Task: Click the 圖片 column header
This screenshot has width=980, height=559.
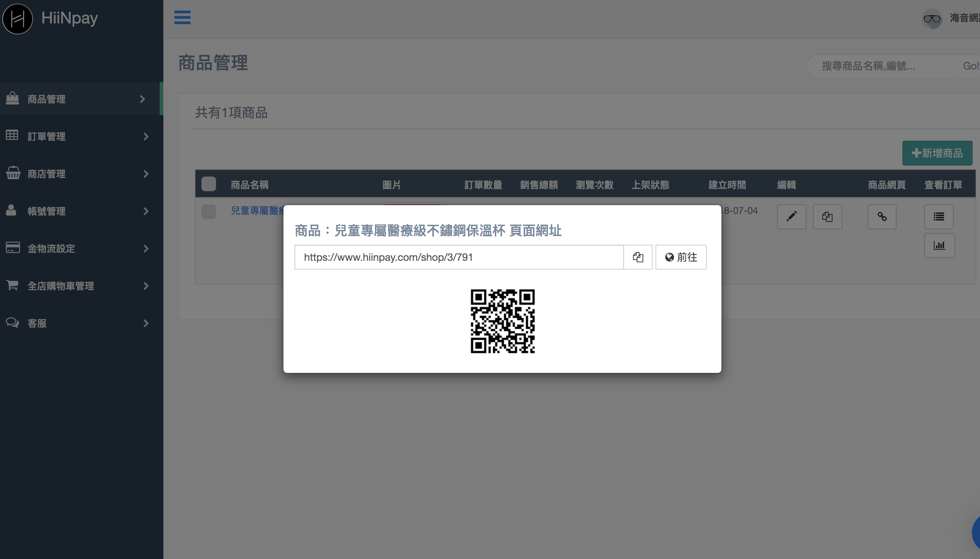Action: point(391,185)
